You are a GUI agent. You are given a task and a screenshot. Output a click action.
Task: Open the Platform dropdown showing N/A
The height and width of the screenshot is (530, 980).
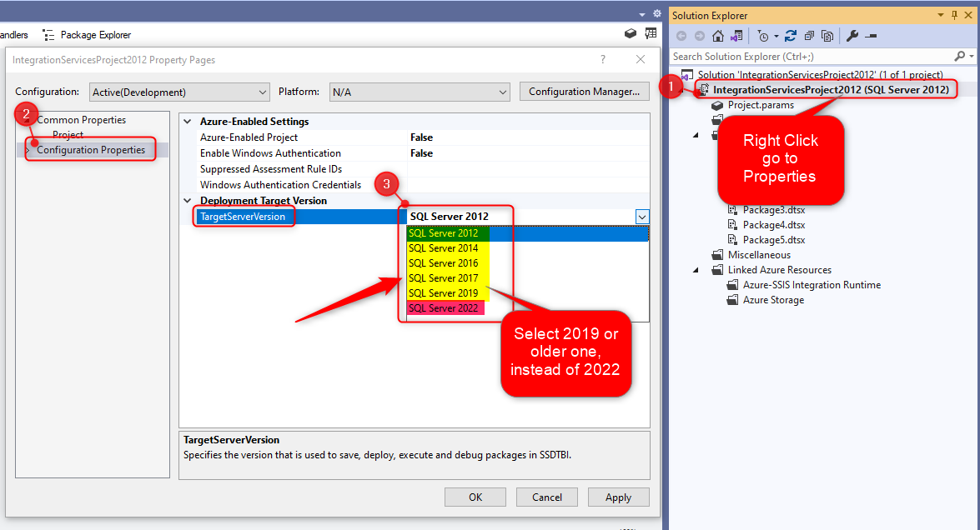coord(420,92)
